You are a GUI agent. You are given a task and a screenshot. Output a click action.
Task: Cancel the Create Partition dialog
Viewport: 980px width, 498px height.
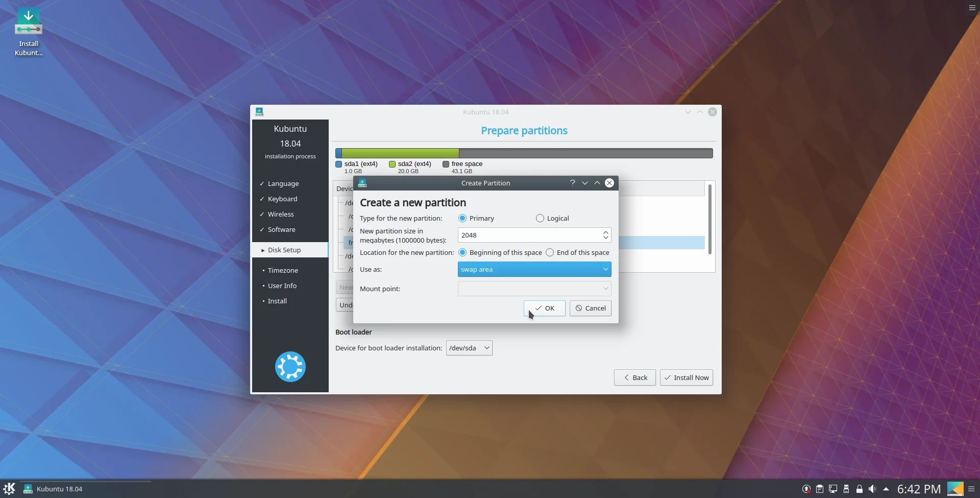point(591,308)
